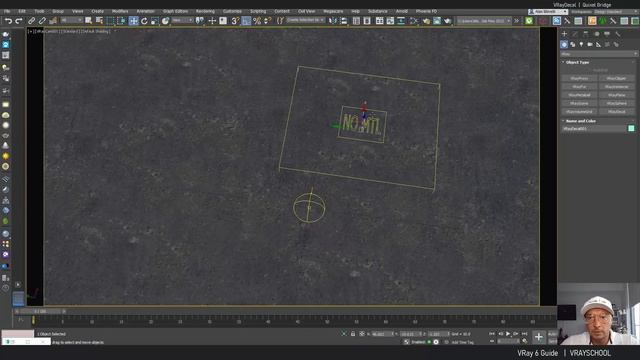Toggle Auto Key mode
640x360 pixels.
coord(552,334)
